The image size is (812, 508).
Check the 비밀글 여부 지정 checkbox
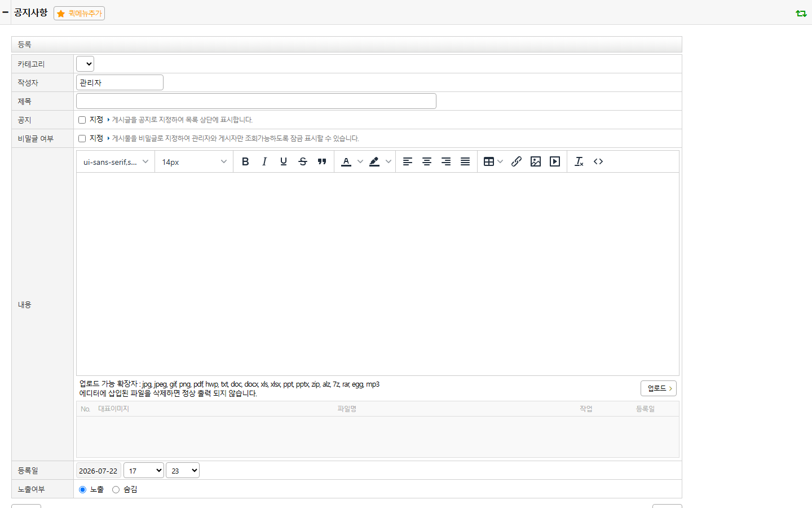82,138
